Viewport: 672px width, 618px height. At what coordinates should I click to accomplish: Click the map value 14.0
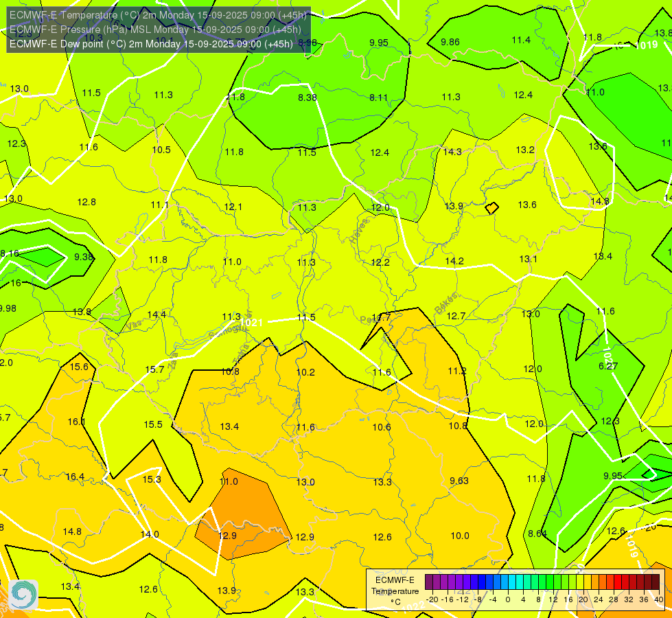[x=150, y=534]
